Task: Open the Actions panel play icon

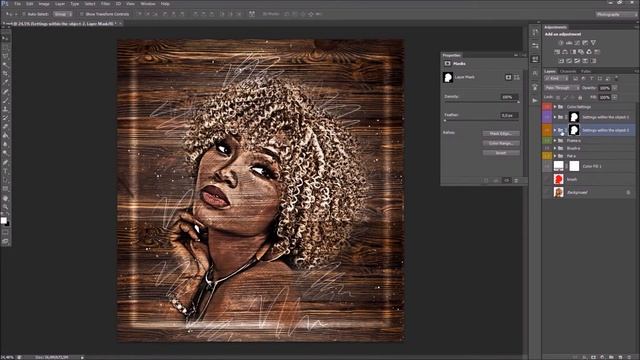Action: (x=535, y=100)
